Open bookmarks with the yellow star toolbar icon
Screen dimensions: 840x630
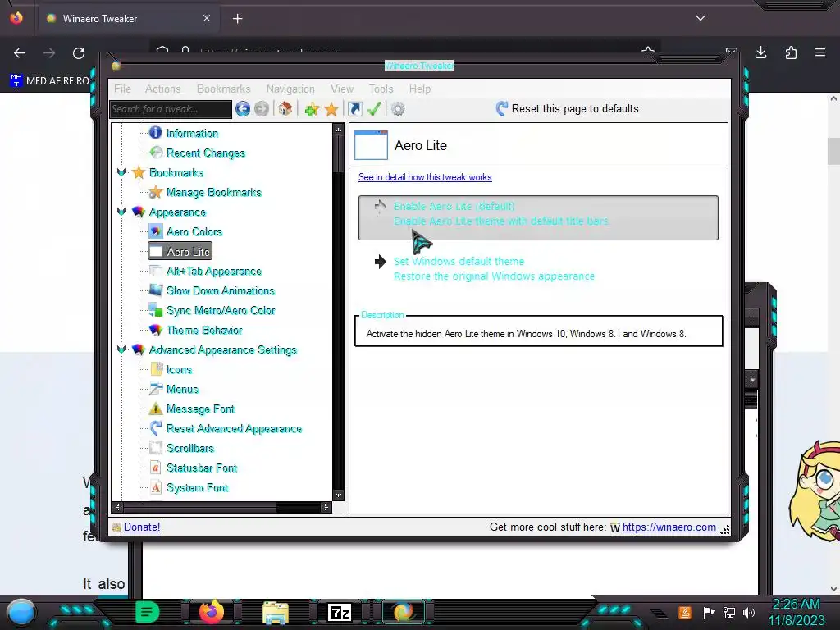(331, 109)
